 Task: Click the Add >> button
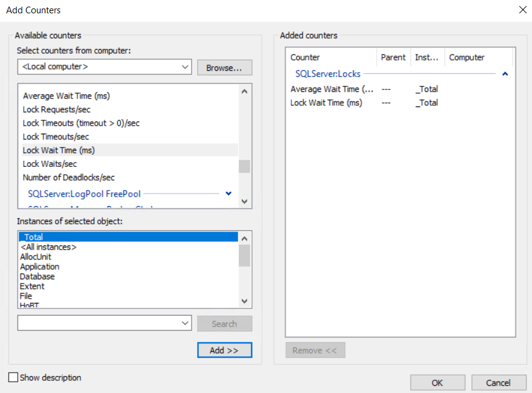224,350
